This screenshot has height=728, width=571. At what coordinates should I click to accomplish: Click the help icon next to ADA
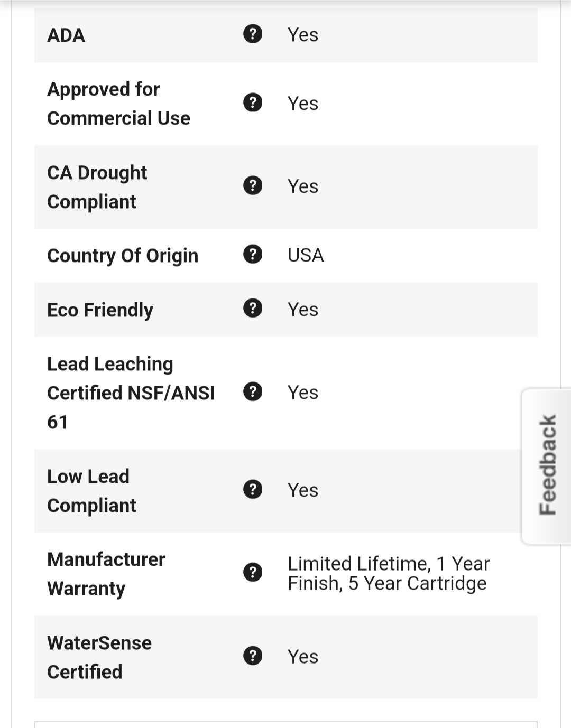tap(253, 34)
